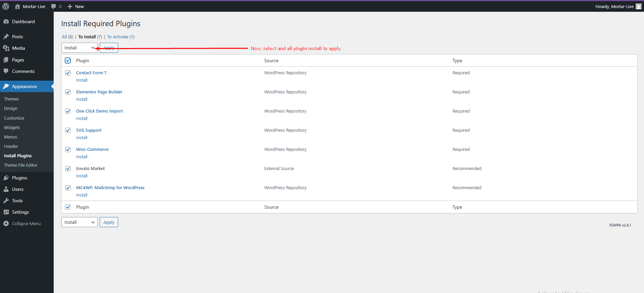This screenshot has width=644, height=293.
Task: Open the Elementor Page Builder link
Action: pyautogui.click(x=99, y=92)
